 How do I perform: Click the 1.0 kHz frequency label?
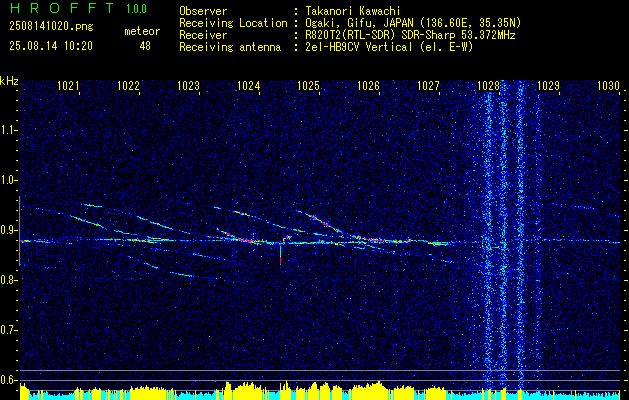[8, 180]
